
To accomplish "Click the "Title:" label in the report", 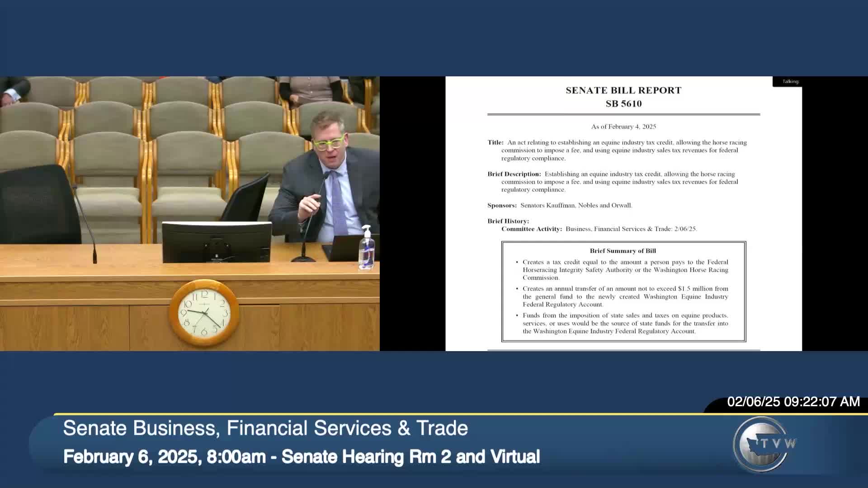I will click(495, 142).
